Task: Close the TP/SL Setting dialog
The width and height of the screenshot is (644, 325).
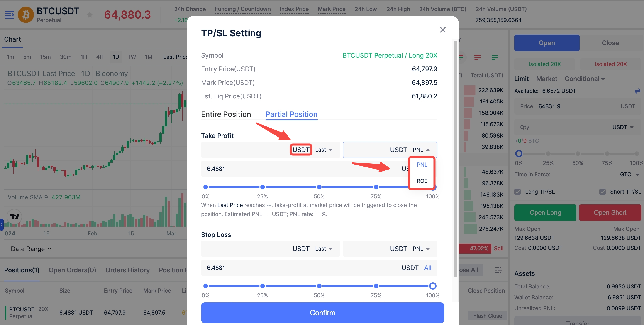Action: click(442, 30)
